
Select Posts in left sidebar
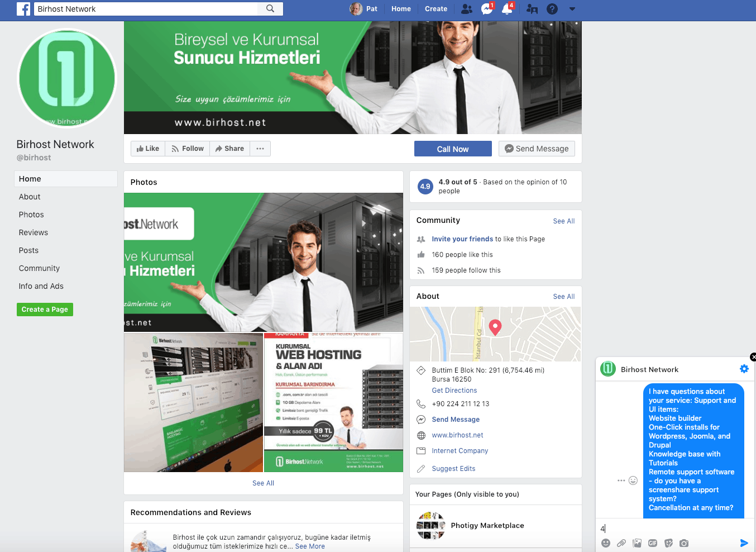pyautogui.click(x=28, y=250)
